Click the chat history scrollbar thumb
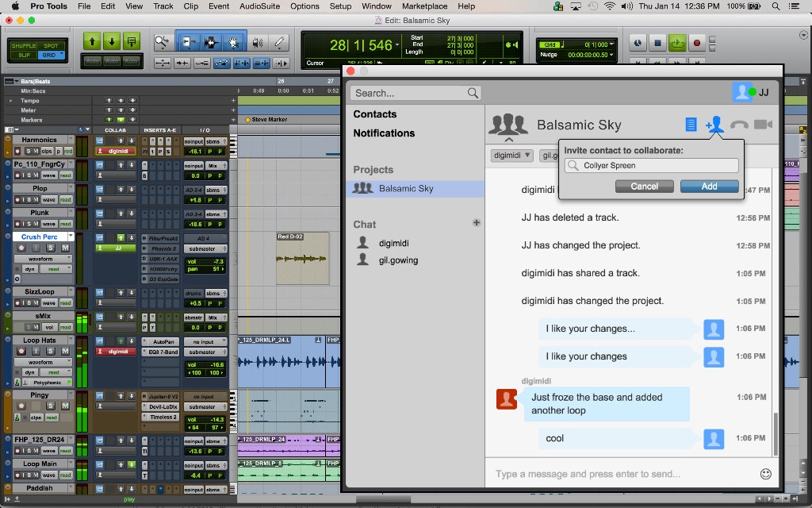Image resolution: width=812 pixels, height=508 pixels. [x=775, y=434]
